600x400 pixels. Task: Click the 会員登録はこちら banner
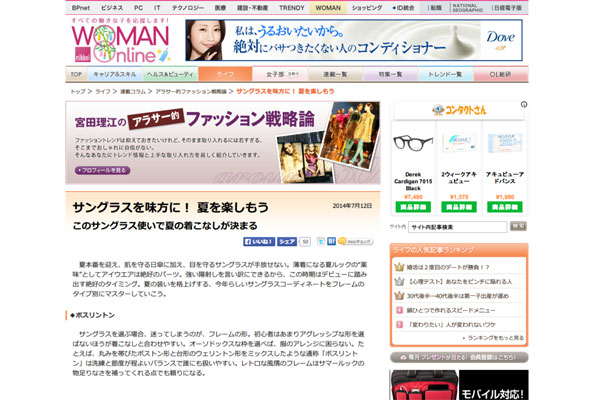(x=459, y=357)
